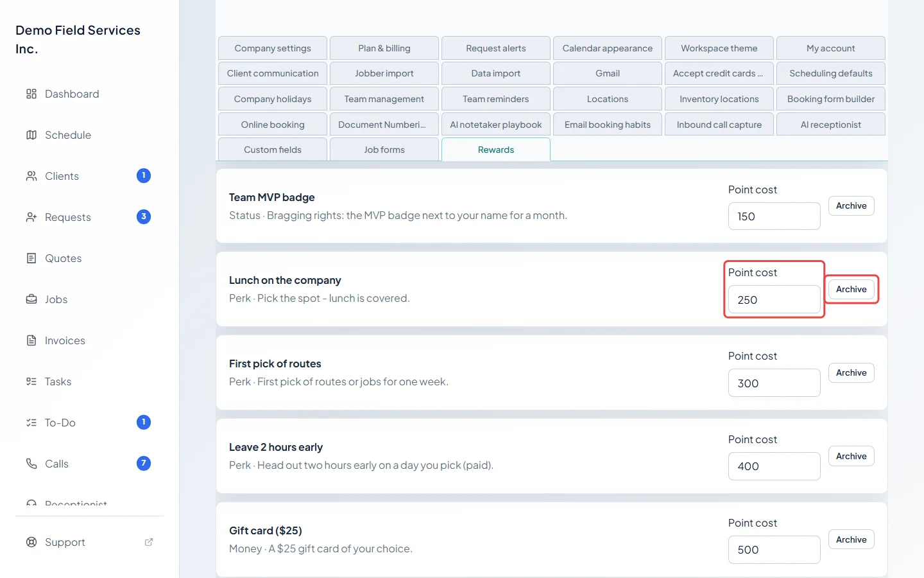Select the Jobber import tab

[x=384, y=73]
